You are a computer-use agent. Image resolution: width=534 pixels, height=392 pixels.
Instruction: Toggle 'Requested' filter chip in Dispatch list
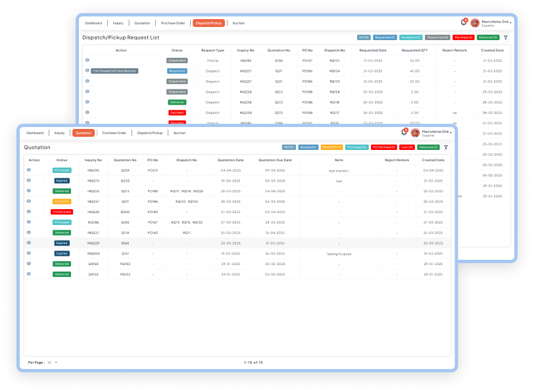point(385,37)
